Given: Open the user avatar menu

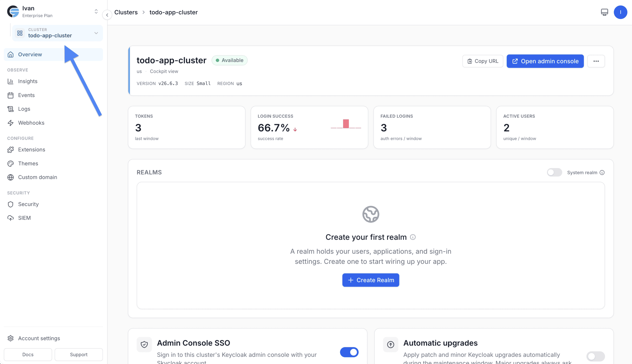Looking at the screenshot, I should point(620,12).
